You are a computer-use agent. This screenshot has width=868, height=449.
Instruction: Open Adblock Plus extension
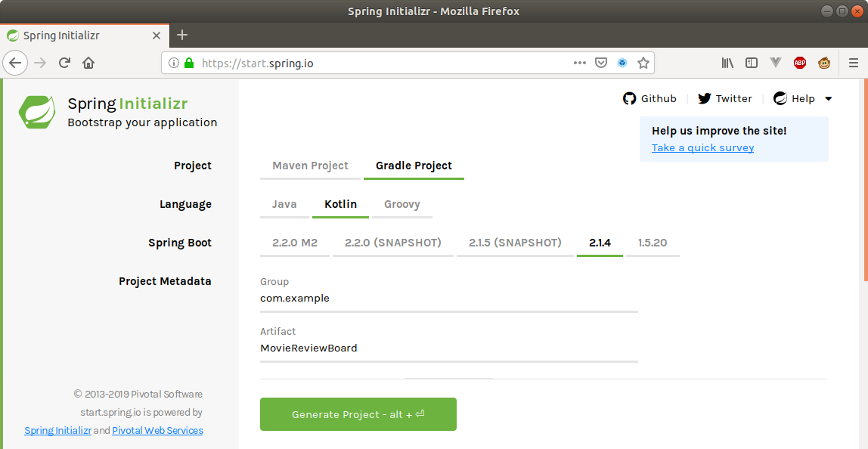(799, 63)
